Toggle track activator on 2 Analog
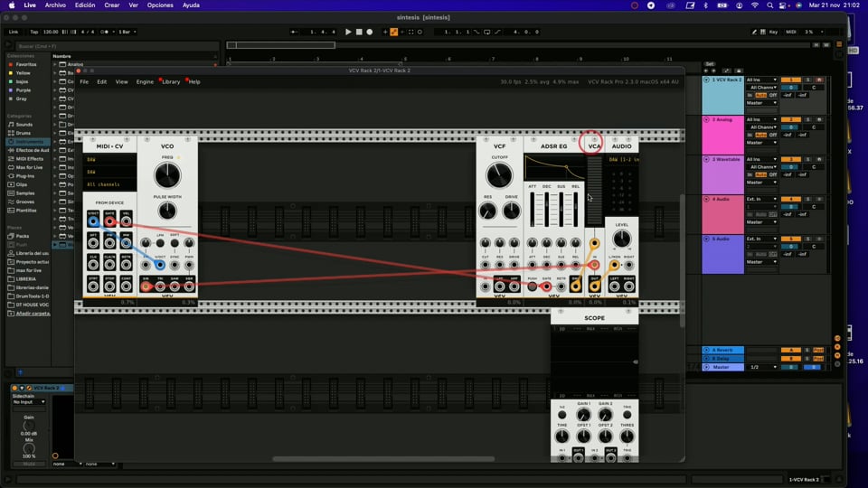 (791, 119)
